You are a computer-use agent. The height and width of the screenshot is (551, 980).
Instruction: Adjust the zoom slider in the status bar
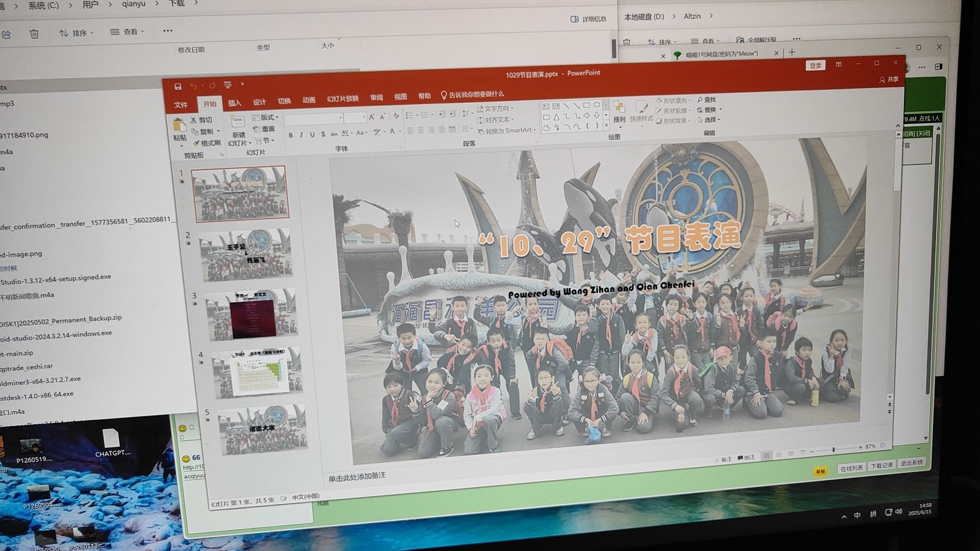(x=834, y=449)
